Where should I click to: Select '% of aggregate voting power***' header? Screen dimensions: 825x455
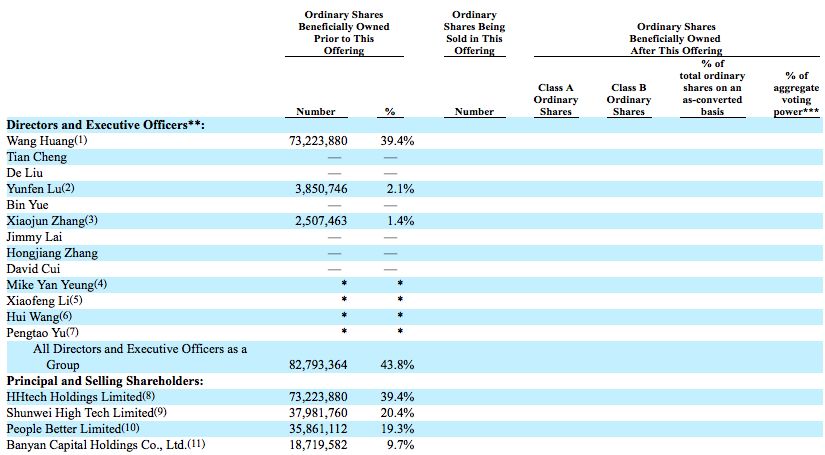796,94
